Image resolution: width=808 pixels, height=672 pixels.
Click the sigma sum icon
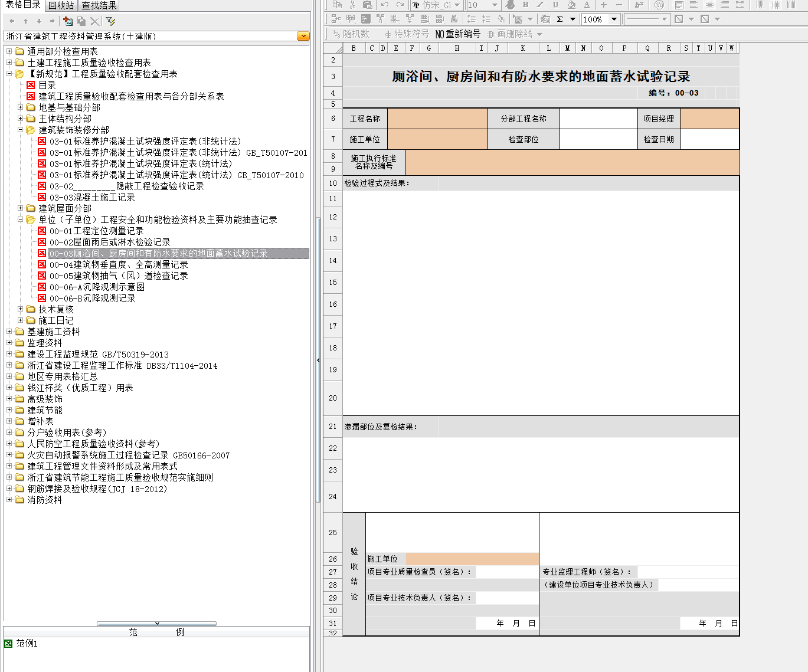click(560, 19)
